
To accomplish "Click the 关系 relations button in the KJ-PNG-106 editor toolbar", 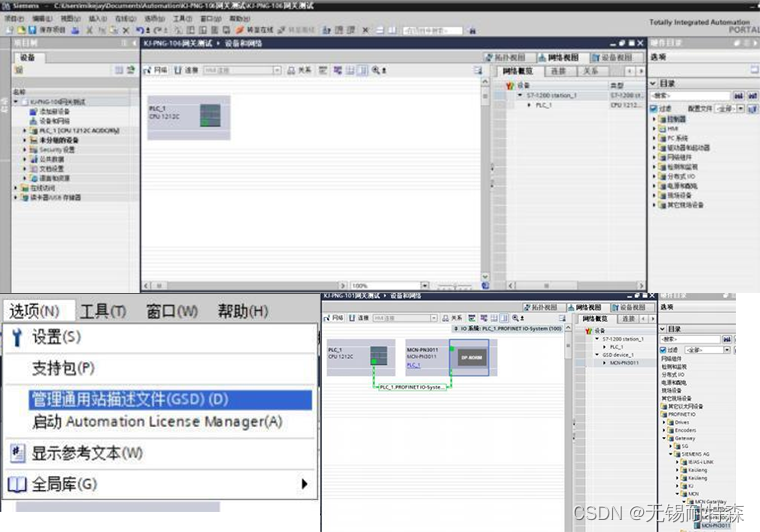I will point(300,70).
